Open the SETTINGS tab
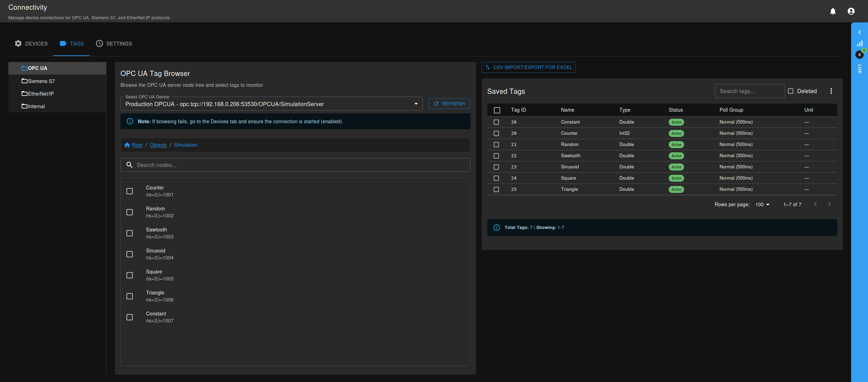868x382 pixels. pyautogui.click(x=114, y=43)
